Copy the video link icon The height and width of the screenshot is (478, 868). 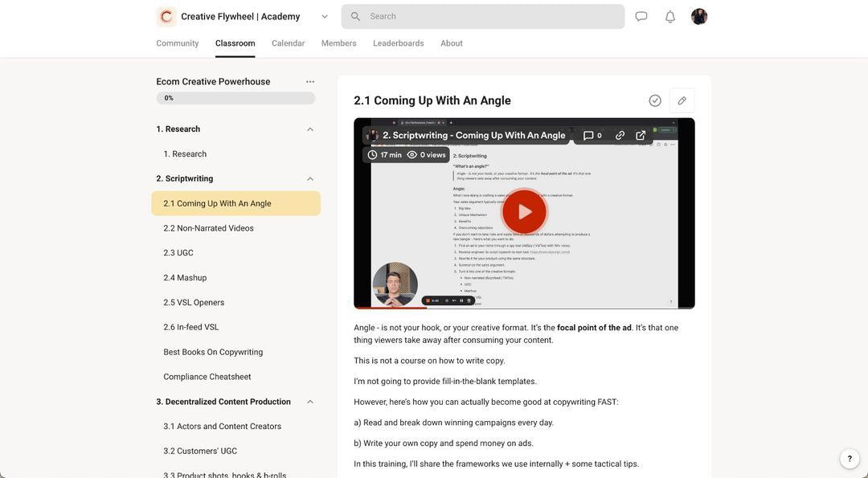point(620,135)
